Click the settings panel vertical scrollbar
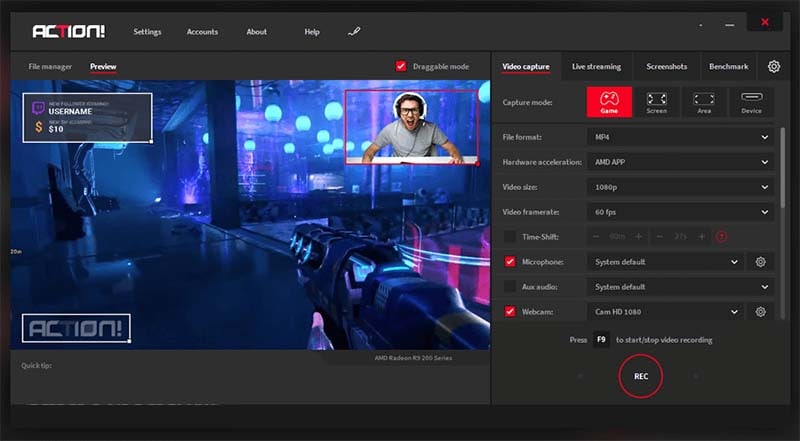 [783, 167]
